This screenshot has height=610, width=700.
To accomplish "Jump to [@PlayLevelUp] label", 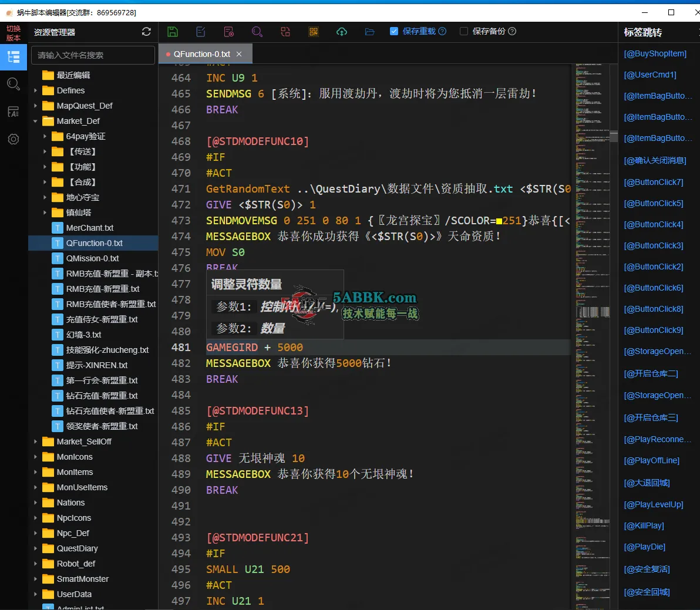I will pos(654,504).
